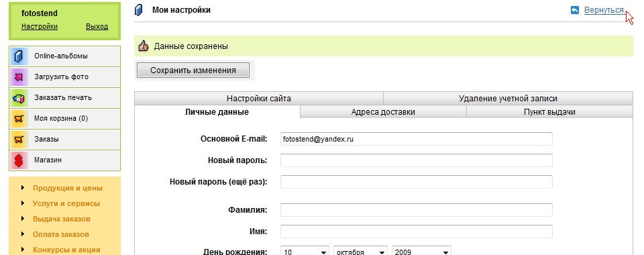Focus the Основной E-mail field
The width and height of the screenshot is (644, 255).
coord(417,139)
